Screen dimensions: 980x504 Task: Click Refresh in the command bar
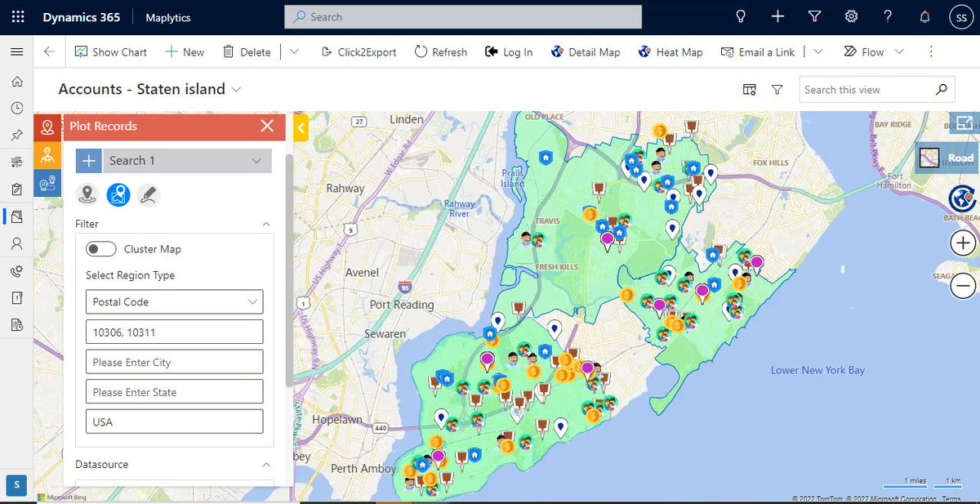[x=440, y=51]
